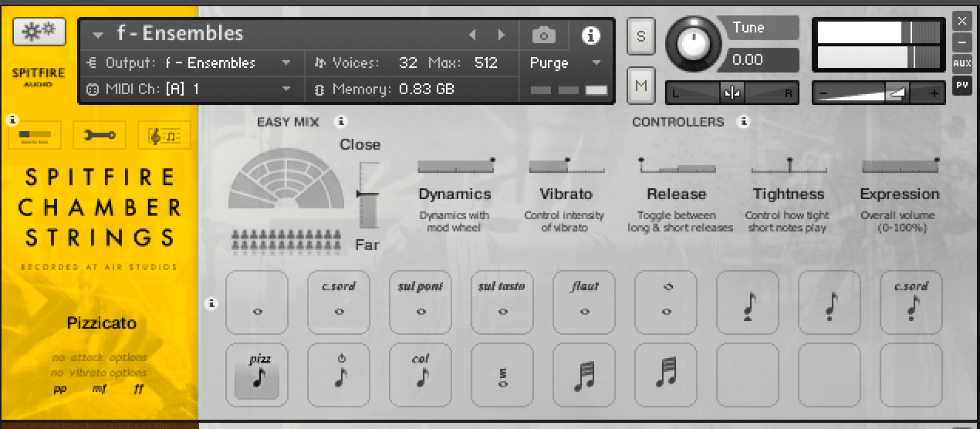Open the wrench expert view
This screenshot has width=980, height=429.
(x=100, y=136)
